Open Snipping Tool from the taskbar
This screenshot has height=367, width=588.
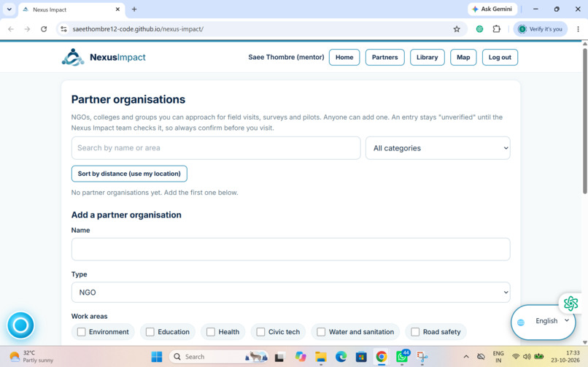(422, 357)
